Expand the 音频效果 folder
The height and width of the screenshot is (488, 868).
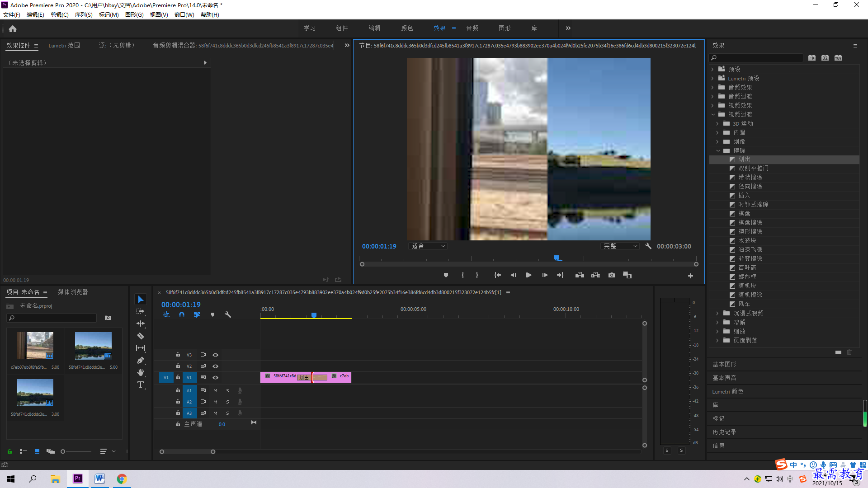click(712, 87)
